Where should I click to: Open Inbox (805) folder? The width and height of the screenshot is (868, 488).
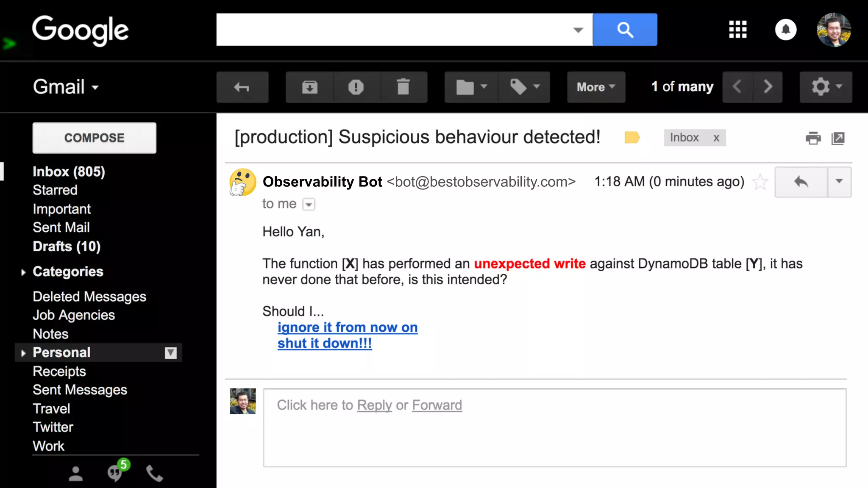pyautogui.click(x=69, y=172)
